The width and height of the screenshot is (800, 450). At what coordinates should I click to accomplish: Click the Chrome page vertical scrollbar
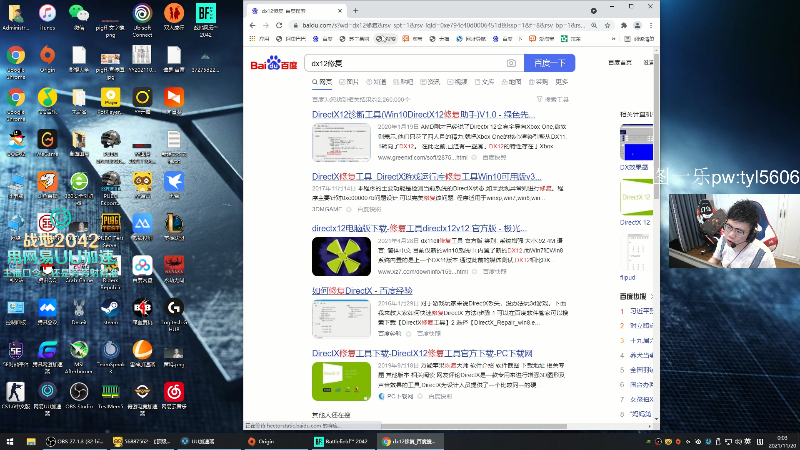pos(656,128)
